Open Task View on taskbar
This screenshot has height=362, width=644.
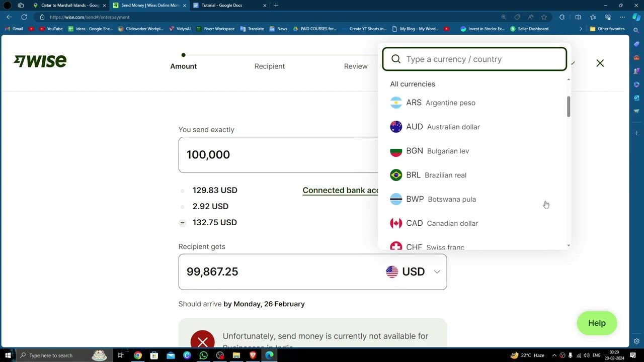[x=121, y=355]
